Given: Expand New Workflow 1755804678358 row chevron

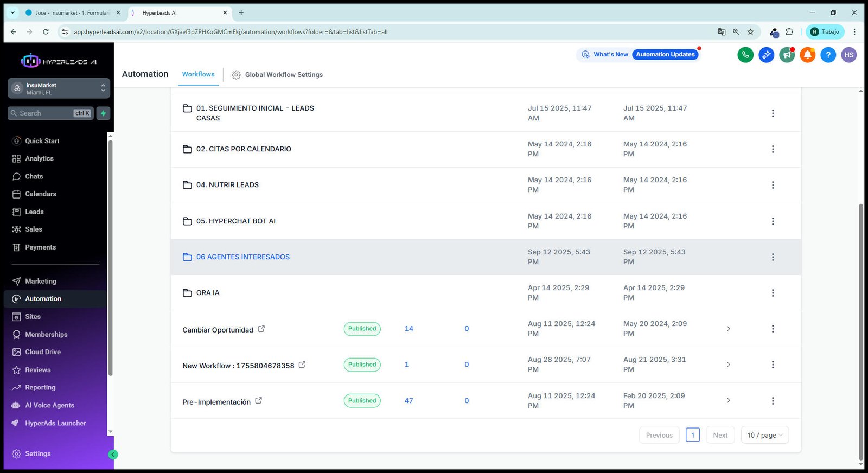Looking at the screenshot, I should (729, 365).
